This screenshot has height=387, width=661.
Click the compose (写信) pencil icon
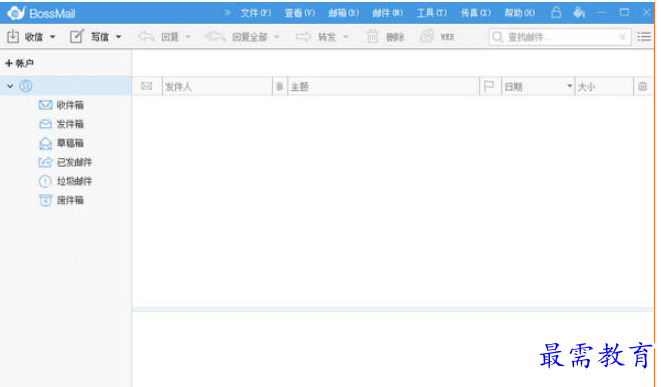pos(77,36)
